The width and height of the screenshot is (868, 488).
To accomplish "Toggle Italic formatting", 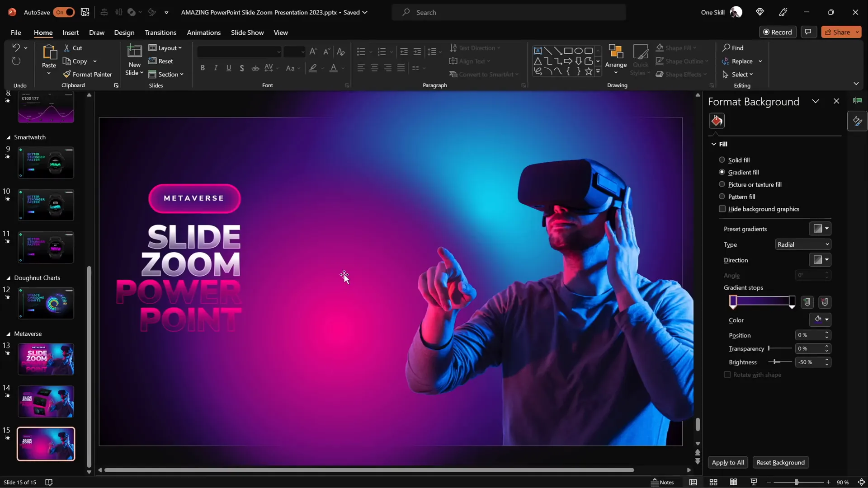I will tap(216, 68).
